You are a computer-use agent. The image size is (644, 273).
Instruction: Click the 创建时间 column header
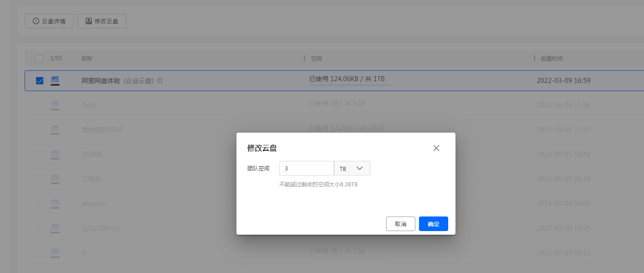552,58
